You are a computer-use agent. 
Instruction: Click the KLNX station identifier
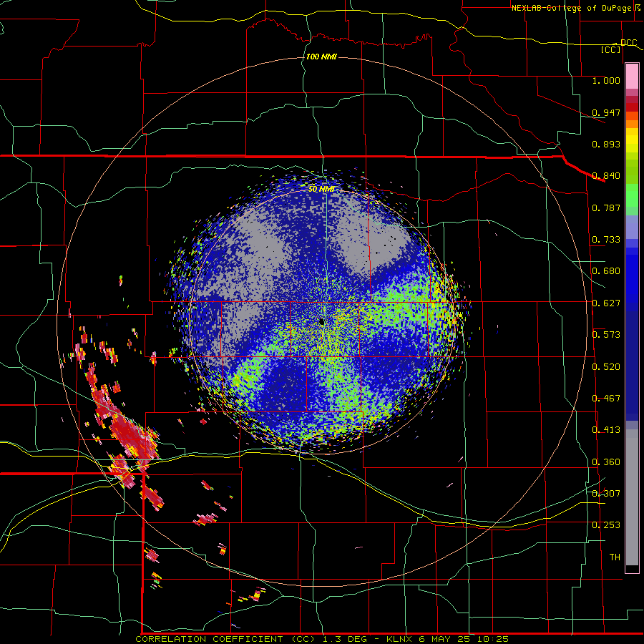(x=400, y=639)
